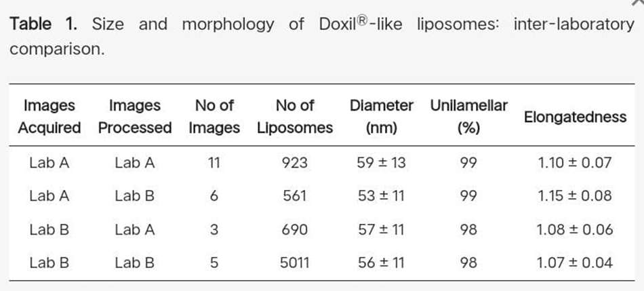644x291 pixels.
Task: Select the "No of Liposomes" column header
Action: 295,117
